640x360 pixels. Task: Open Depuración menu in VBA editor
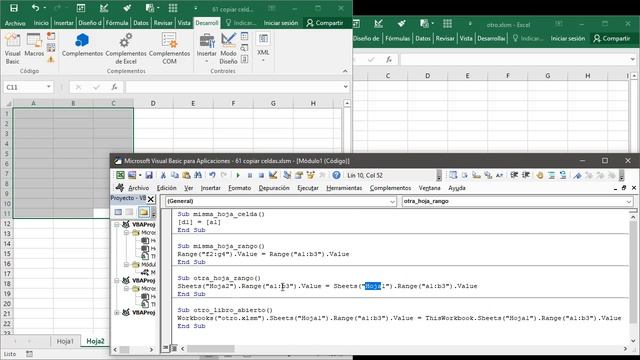point(274,188)
